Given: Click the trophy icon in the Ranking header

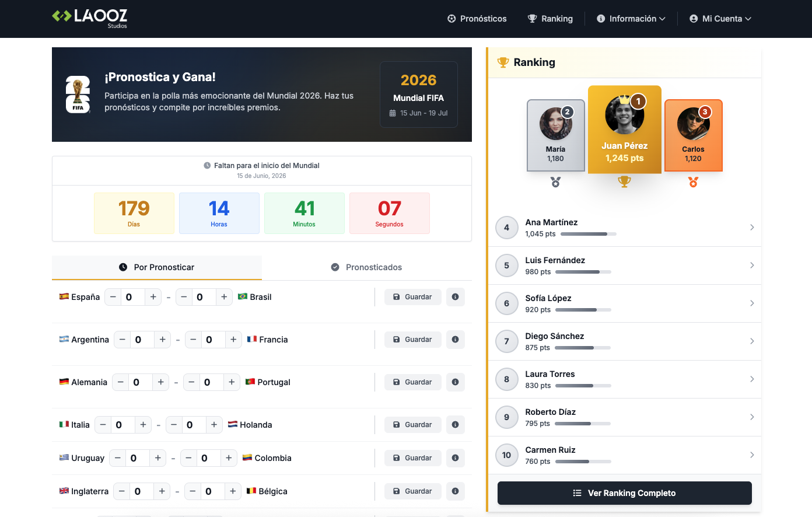Looking at the screenshot, I should pyautogui.click(x=503, y=62).
